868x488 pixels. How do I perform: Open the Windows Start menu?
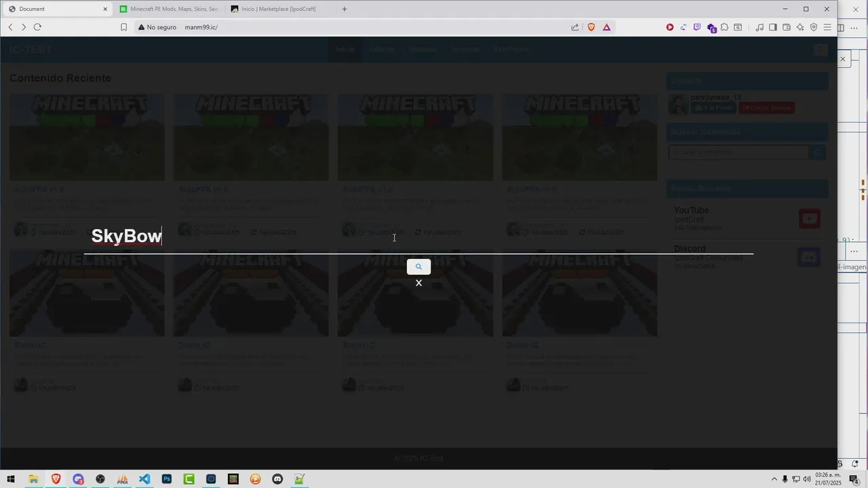11,479
